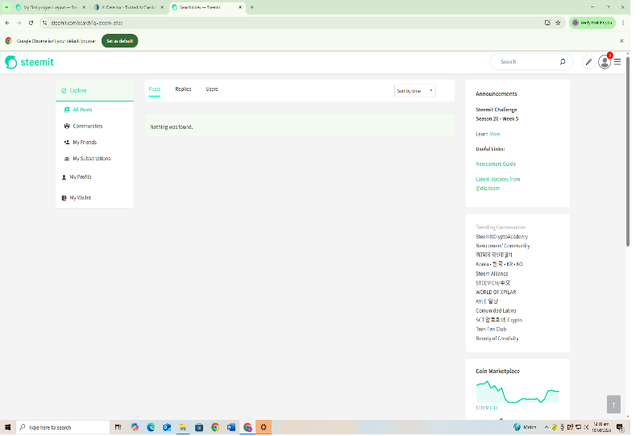Open the notification center on taskbar
This screenshot has width=640, height=436.
click(620, 427)
